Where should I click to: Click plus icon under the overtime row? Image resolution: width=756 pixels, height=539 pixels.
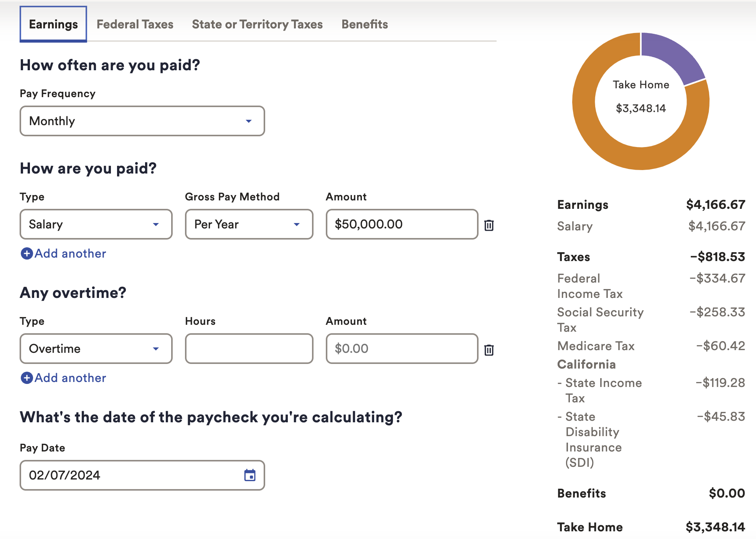26,378
